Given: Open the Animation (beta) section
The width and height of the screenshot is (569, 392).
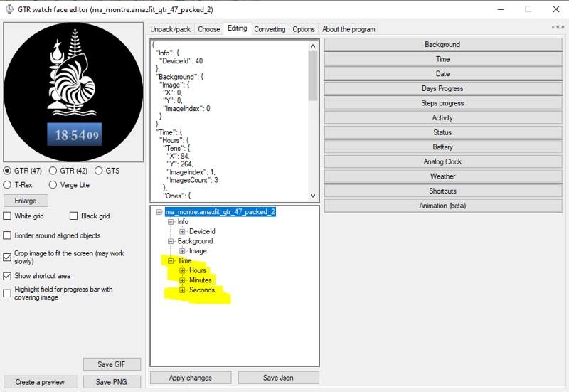Looking at the screenshot, I should click(442, 206).
